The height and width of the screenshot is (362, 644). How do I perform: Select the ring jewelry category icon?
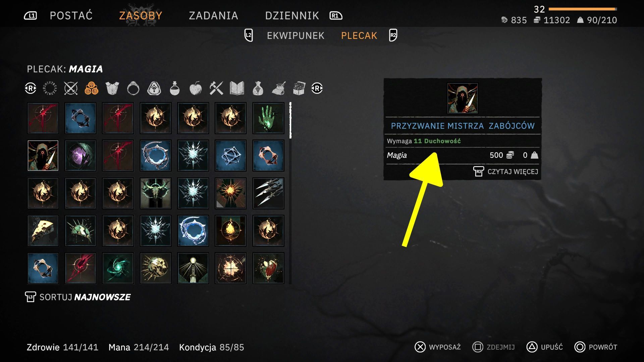pos(133,88)
